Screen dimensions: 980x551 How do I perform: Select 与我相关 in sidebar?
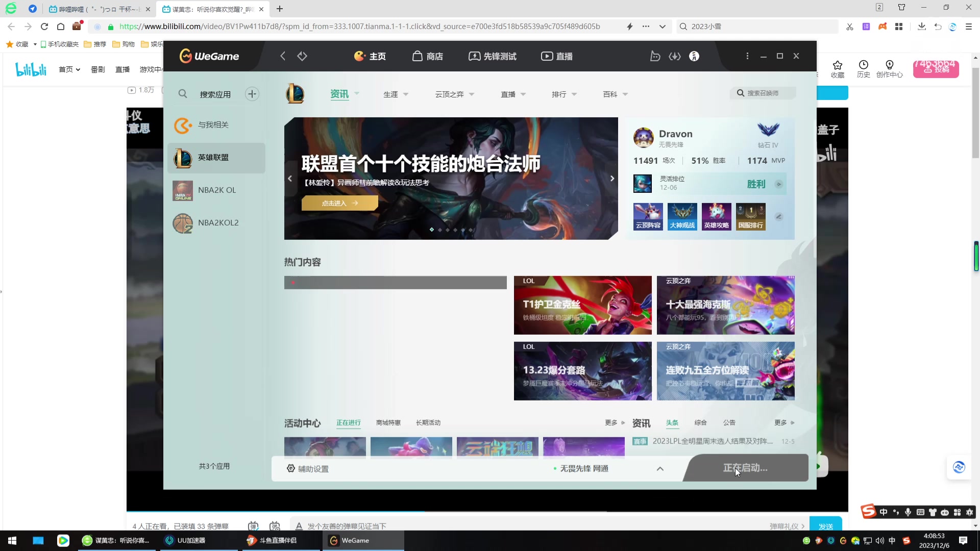tap(216, 125)
